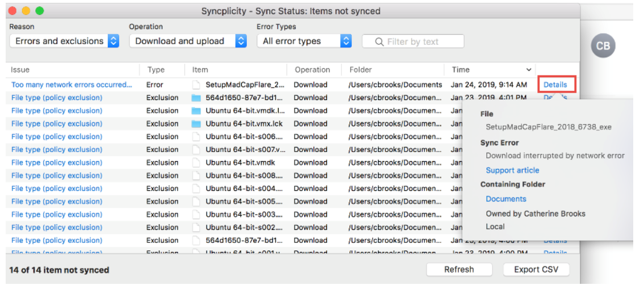Screen dimensions: 644x285
Task: Click the file icon of Ubuntu 64-bit-s003 row
Action: [196, 215]
